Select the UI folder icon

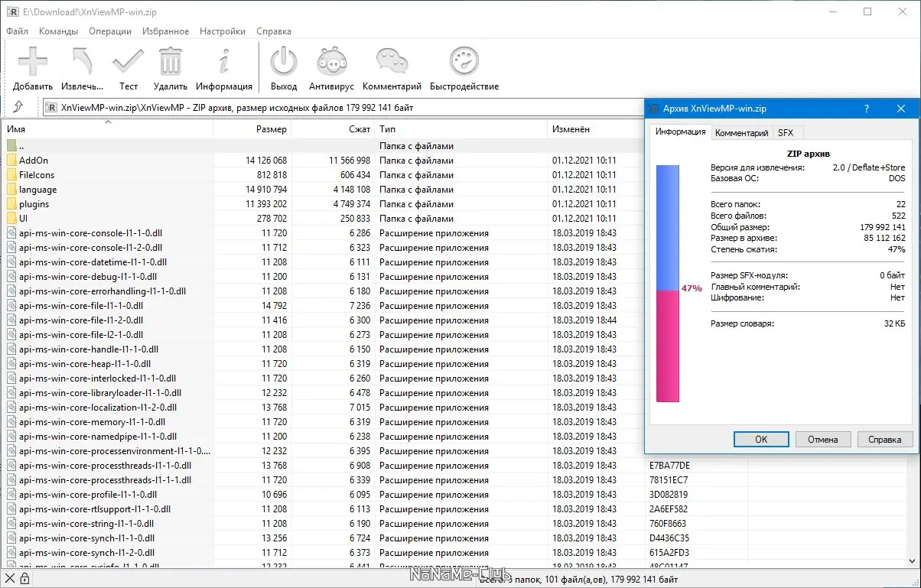pyautogui.click(x=11, y=219)
